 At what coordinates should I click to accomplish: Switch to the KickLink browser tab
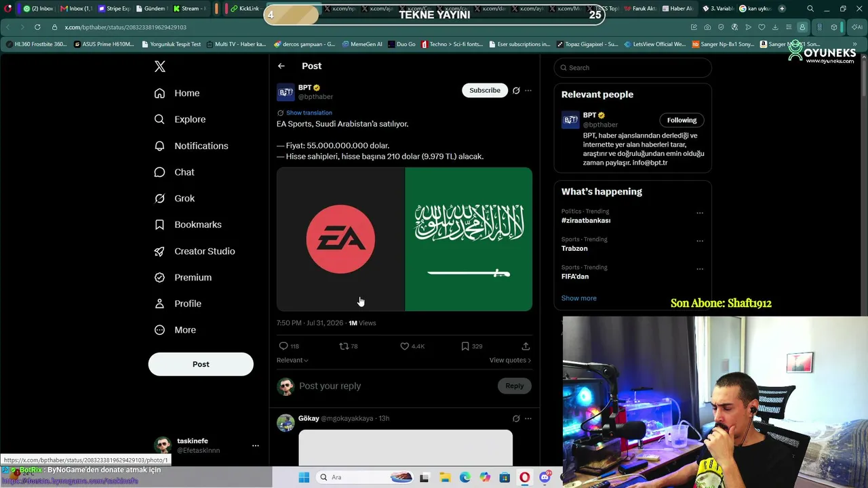[245, 9]
